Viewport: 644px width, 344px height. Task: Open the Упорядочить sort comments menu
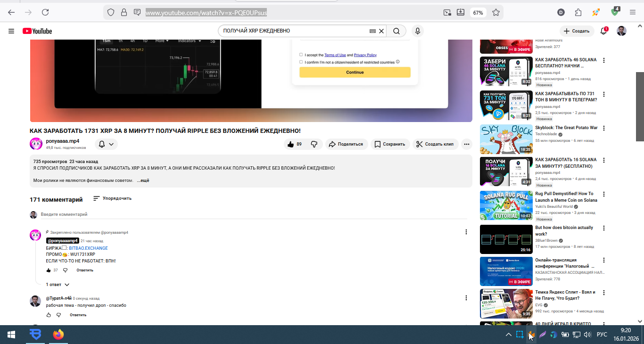112,198
